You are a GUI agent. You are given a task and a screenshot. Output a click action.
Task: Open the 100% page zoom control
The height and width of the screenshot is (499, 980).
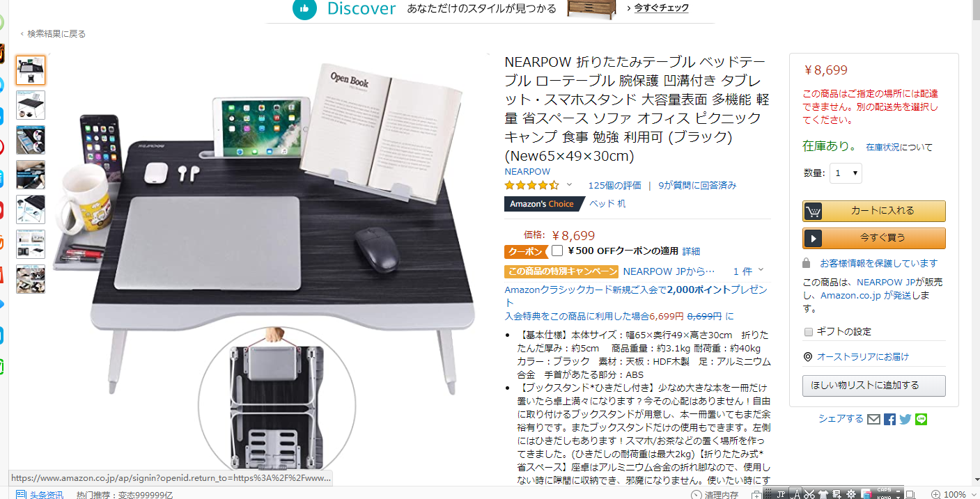point(955,494)
